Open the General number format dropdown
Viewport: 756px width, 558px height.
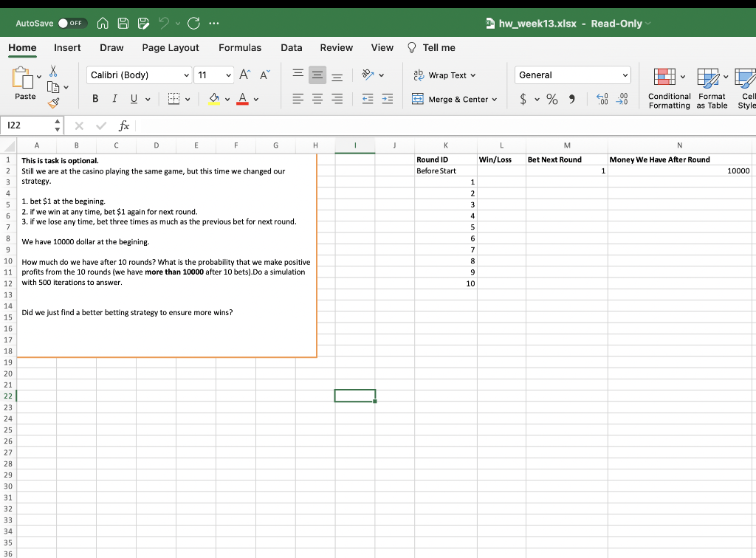(628, 75)
